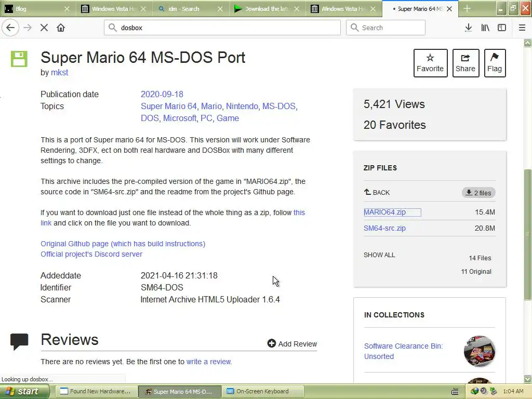Open the Software Clearance Bin collection thumbnail
The height and width of the screenshot is (399, 532).
pyautogui.click(x=479, y=351)
